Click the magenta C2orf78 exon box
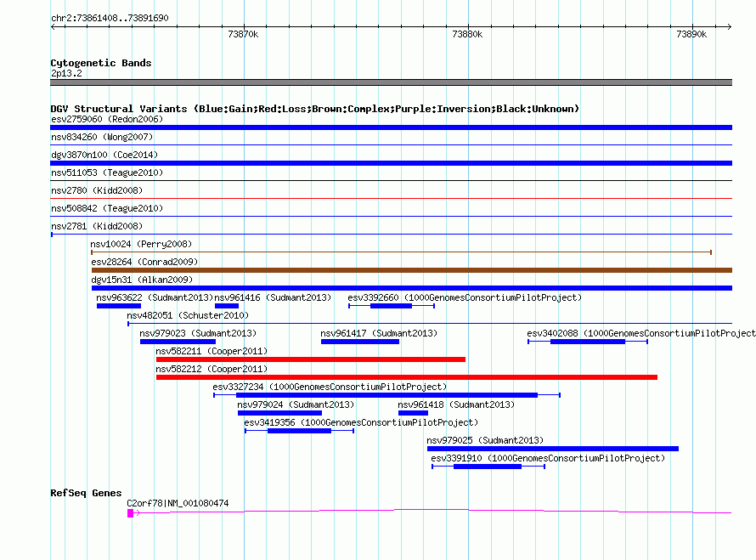This screenshot has width=756, height=560. click(x=130, y=513)
